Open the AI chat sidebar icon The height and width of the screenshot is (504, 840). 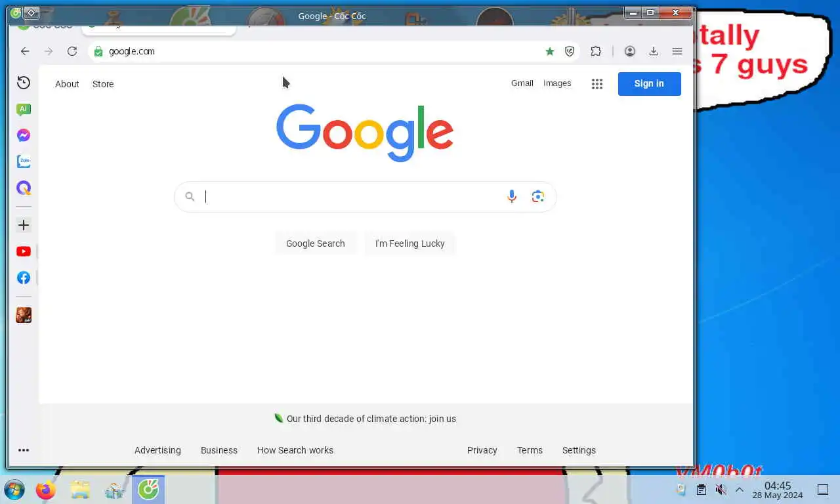pos(24,110)
